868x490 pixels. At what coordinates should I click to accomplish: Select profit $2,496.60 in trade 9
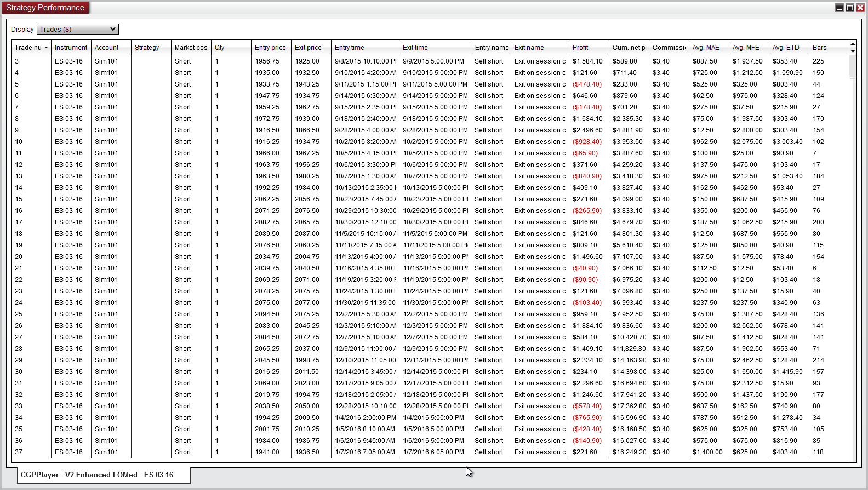(587, 130)
